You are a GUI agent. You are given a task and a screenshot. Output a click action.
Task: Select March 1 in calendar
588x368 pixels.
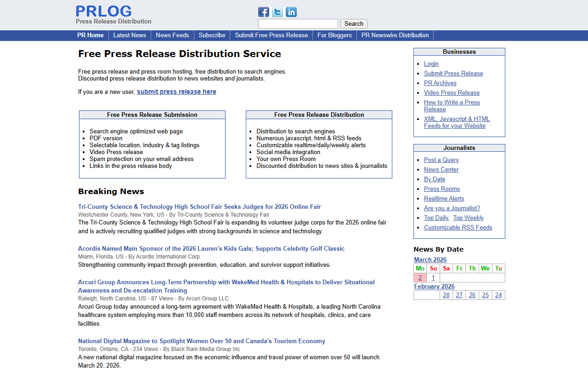point(433,277)
